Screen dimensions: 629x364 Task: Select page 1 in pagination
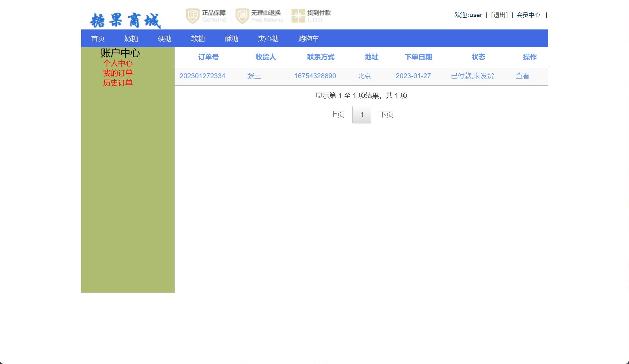[x=361, y=114]
